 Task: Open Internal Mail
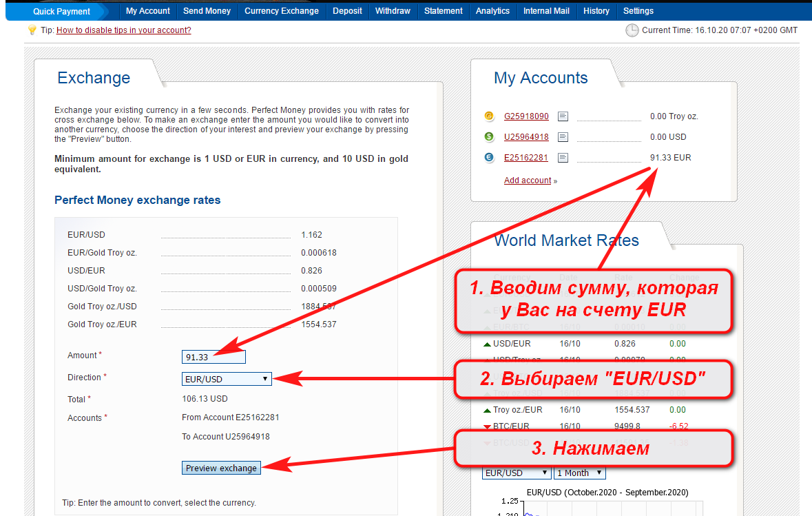point(546,11)
